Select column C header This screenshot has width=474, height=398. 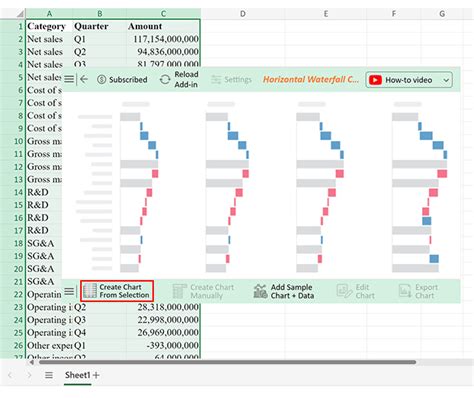tap(163, 14)
